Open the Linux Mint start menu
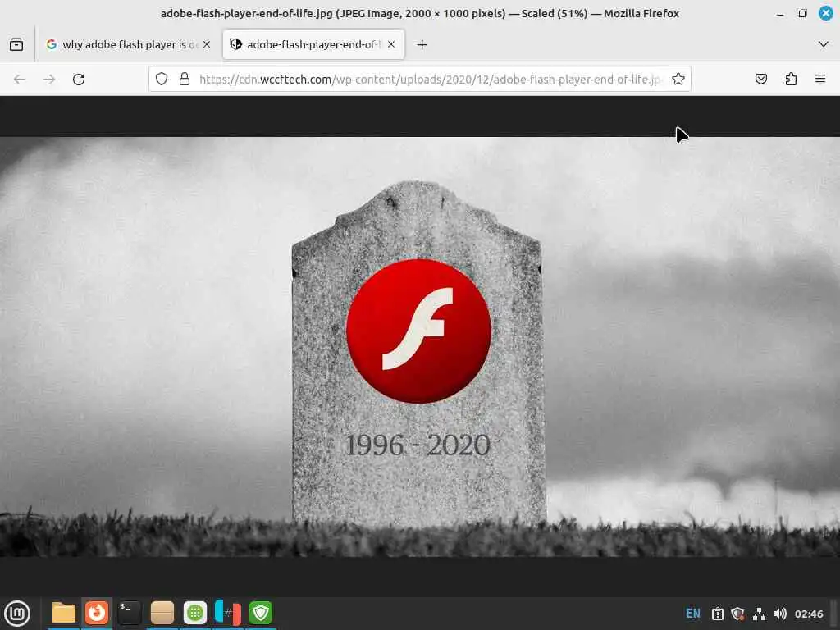This screenshot has width=840, height=630. click(x=18, y=614)
